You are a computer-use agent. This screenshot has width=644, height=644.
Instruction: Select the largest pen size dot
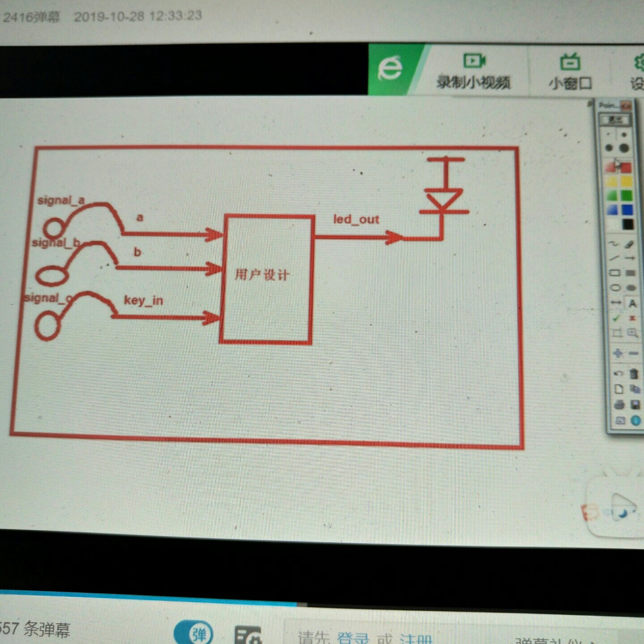coord(624,148)
